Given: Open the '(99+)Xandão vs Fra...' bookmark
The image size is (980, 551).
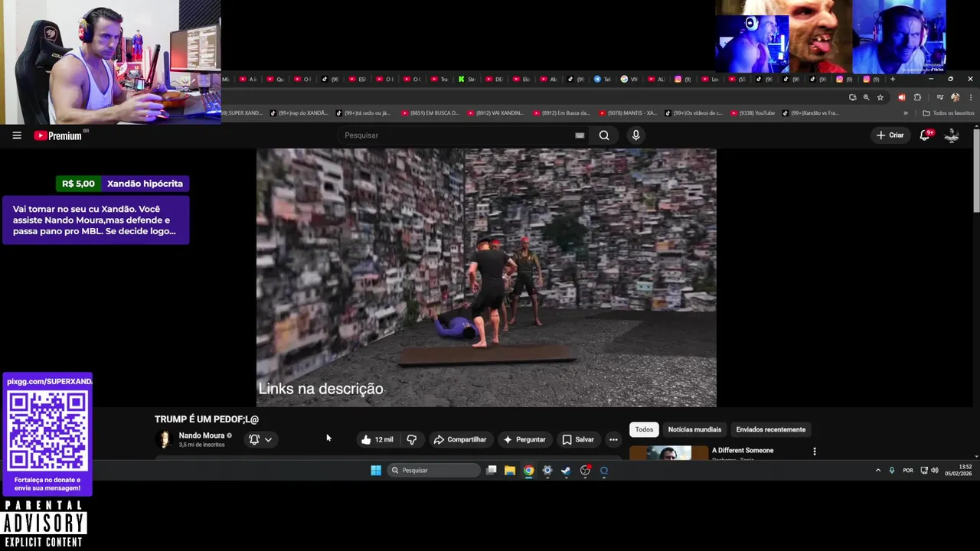Looking at the screenshot, I should 812,113.
